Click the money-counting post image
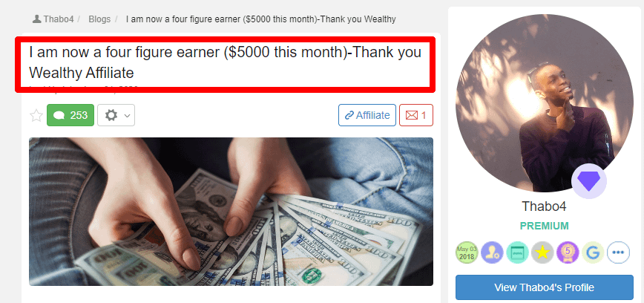The width and height of the screenshot is (644, 303). tap(231, 212)
